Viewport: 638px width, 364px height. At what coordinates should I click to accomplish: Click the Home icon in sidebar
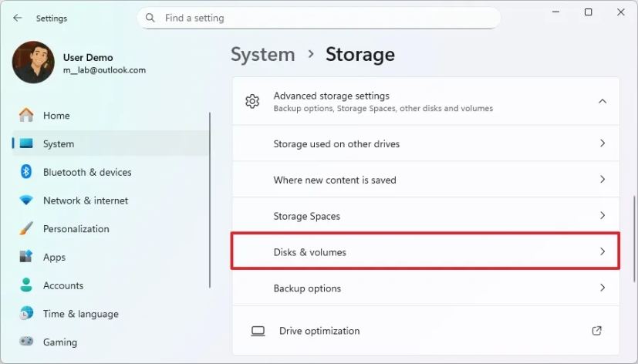(x=26, y=116)
